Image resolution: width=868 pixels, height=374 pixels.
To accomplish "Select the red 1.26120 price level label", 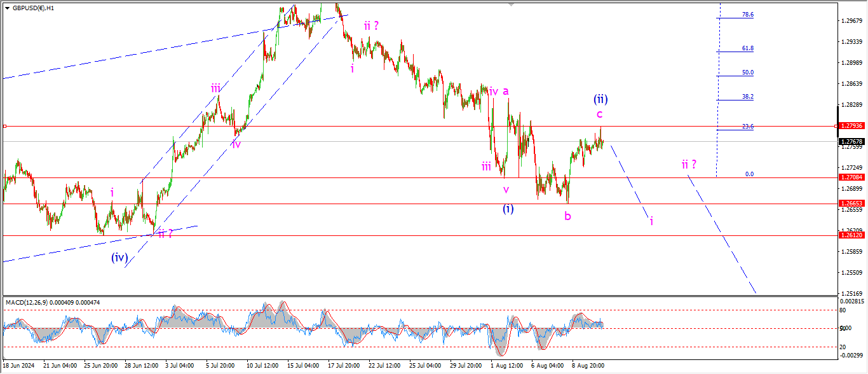I will click(x=850, y=235).
